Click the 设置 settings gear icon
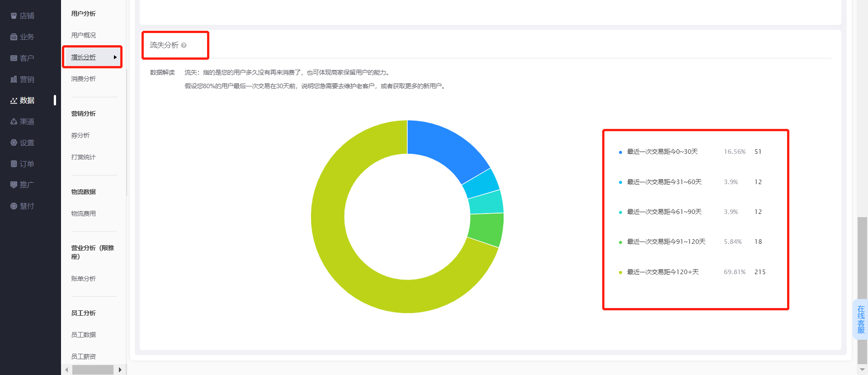Image resolution: width=868 pixels, height=375 pixels. (x=14, y=142)
